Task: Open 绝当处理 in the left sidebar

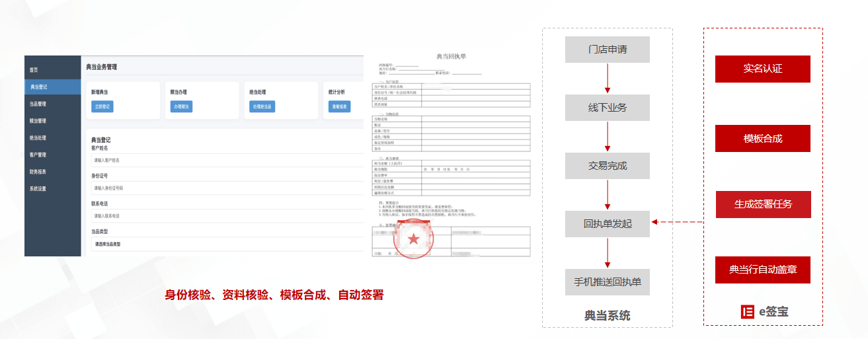Action: tap(38, 138)
